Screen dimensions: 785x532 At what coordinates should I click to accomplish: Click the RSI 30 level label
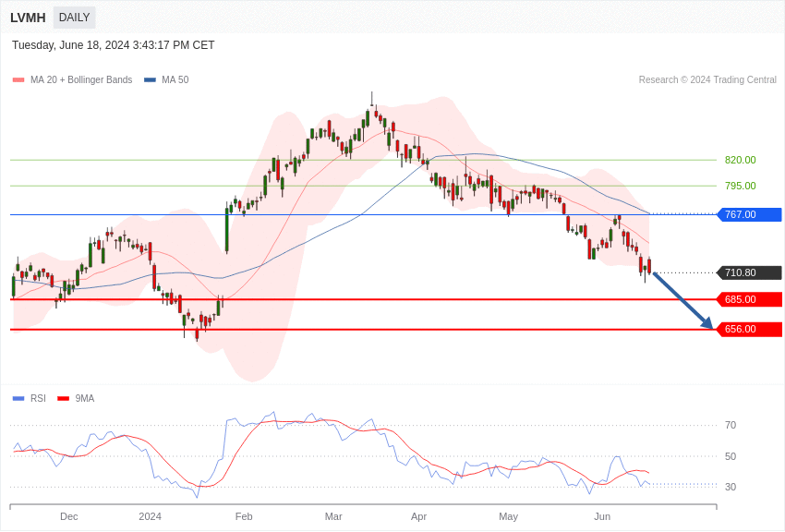[x=731, y=487]
